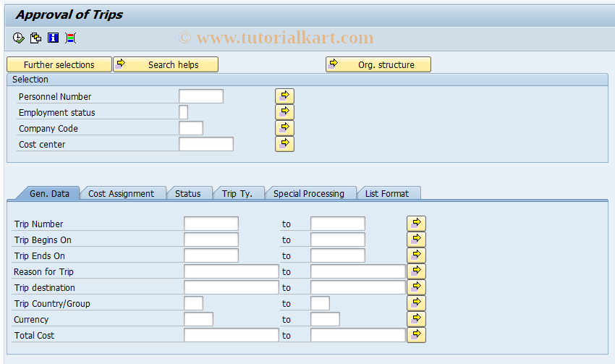Open multiple selection for Trip Number

coord(416,224)
